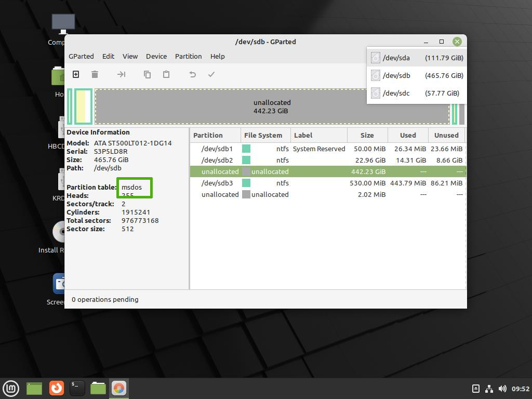Click the Undo last operation icon
This screenshot has height=399, width=532.
(x=192, y=74)
